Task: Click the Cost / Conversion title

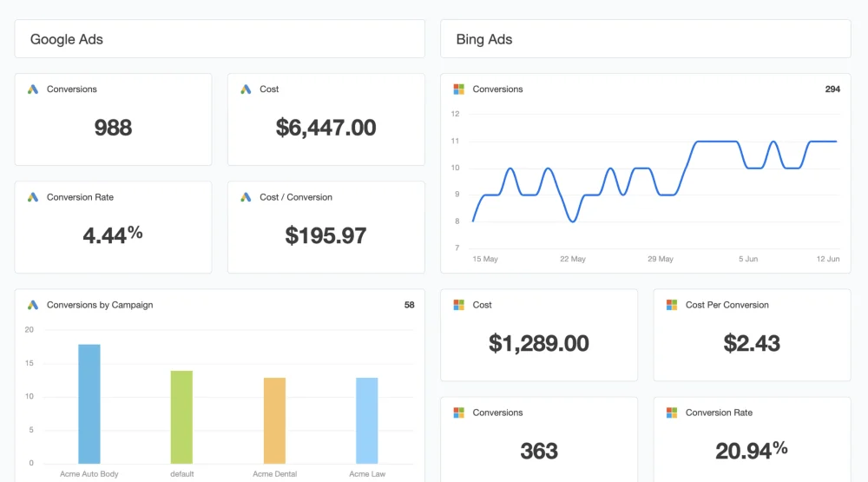Action: click(x=296, y=197)
